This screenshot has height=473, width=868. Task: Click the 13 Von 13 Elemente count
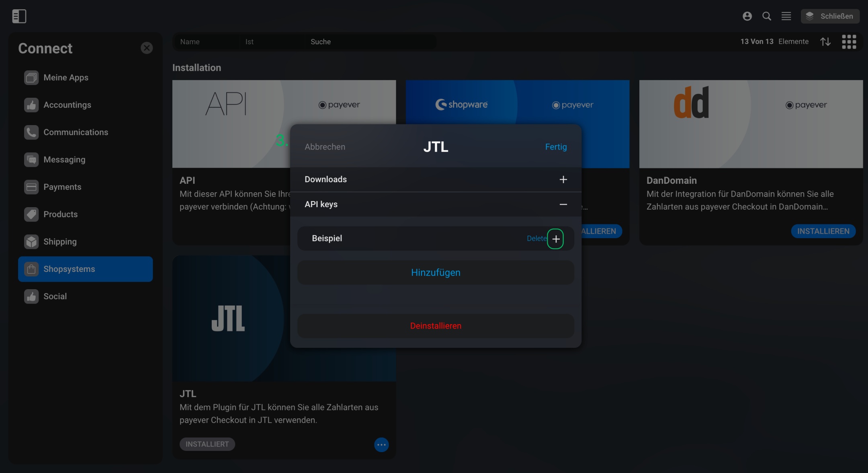774,41
